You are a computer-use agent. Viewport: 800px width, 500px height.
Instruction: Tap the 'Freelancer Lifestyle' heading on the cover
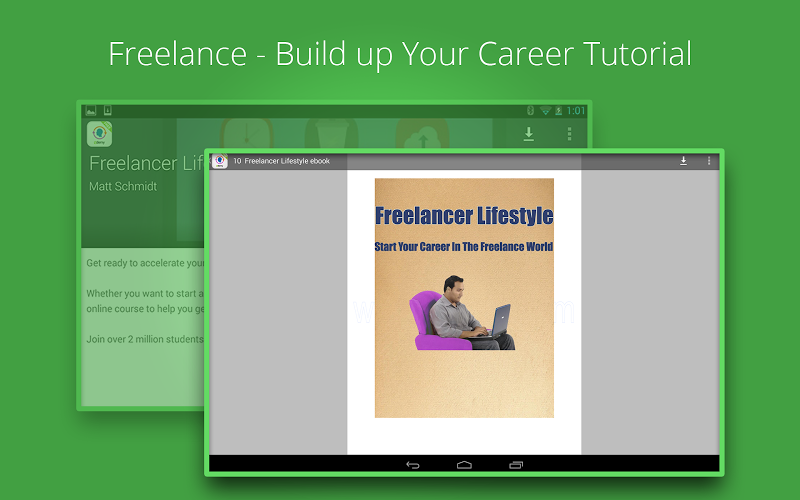pos(464,216)
